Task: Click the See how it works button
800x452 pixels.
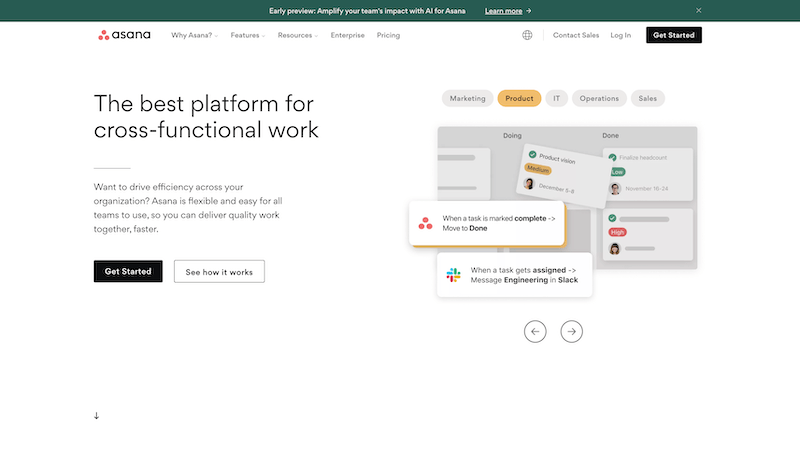Action: click(x=219, y=271)
